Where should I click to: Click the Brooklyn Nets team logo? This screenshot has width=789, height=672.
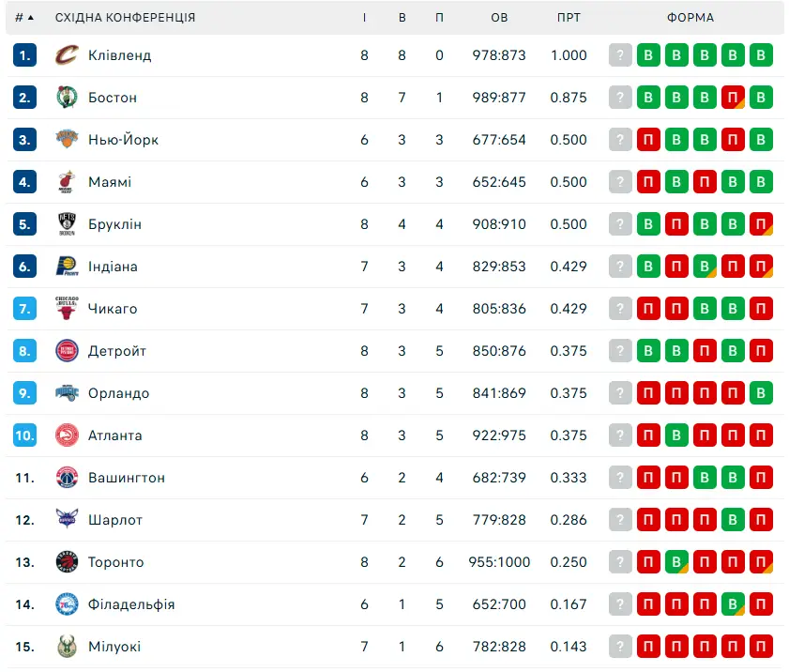click(x=67, y=224)
